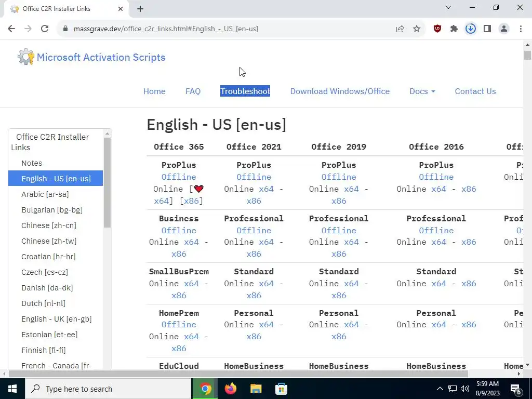Click x64 under Office 2021 Personal

[x=267, y=324]
